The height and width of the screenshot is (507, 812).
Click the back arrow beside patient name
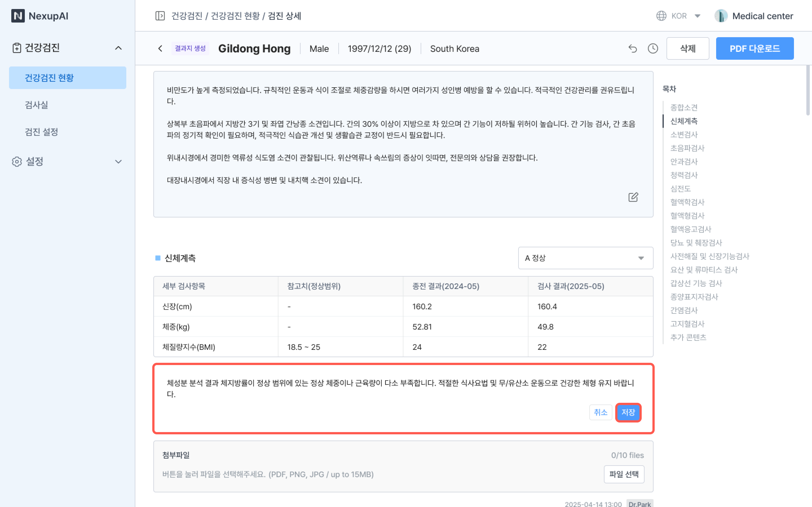click(160, 49)
